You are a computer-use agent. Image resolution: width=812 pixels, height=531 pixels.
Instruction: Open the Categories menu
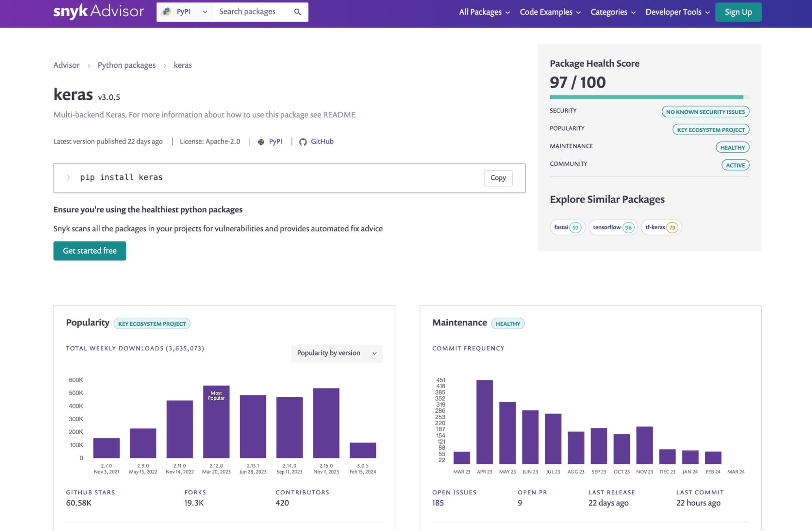(613, 12)
